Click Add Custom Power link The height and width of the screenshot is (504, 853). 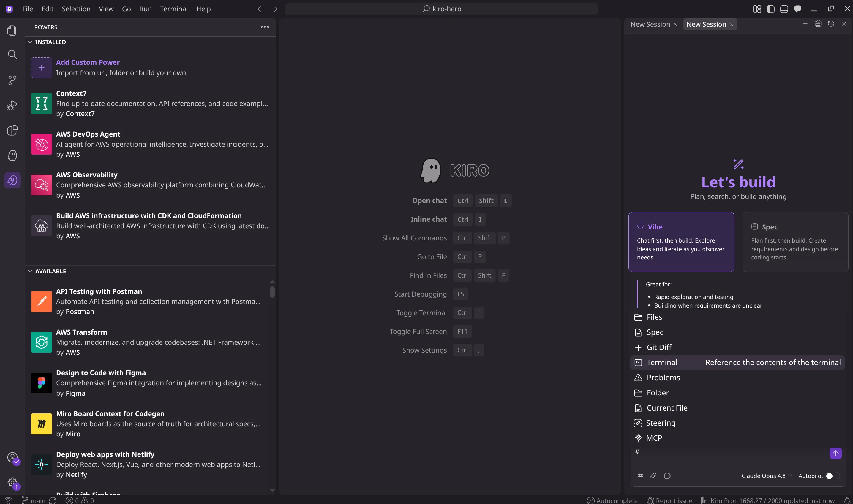88,62
